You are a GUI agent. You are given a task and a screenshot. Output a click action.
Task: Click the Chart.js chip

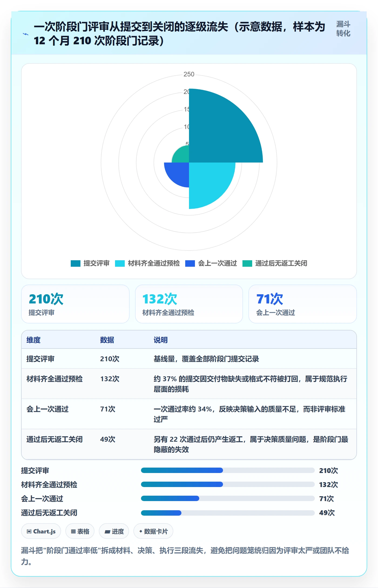(41, 531)
